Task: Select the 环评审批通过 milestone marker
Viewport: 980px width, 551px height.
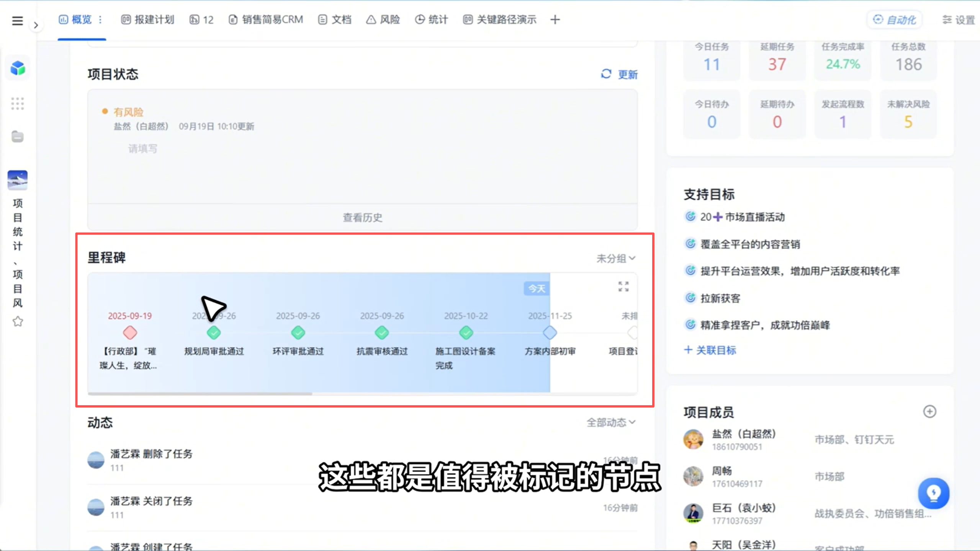Action: (298, 333)
